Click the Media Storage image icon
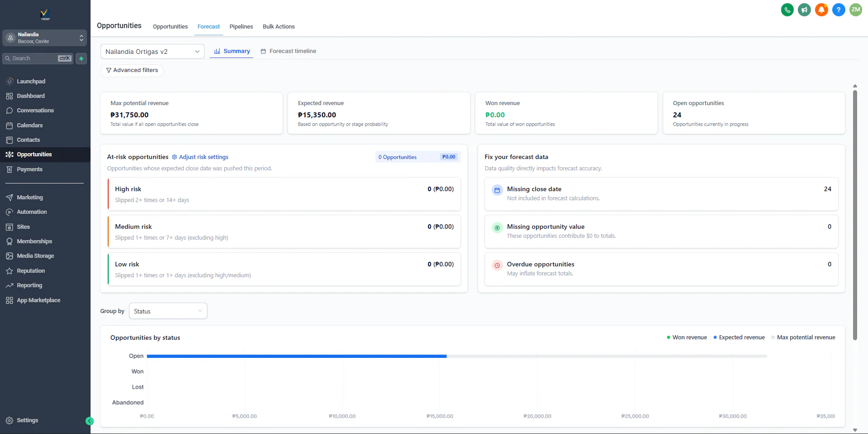868x434 pixels. [10, 256]
